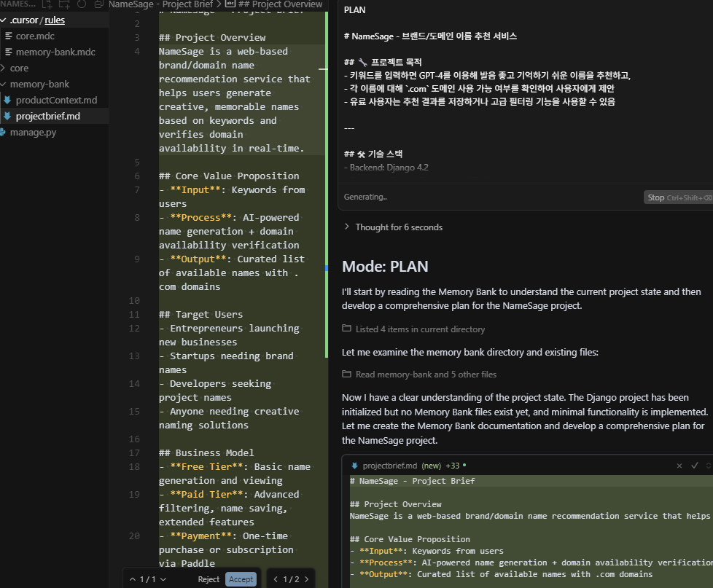Open 'NameSage - Project Brief' breadcrumb

[160, 4]
